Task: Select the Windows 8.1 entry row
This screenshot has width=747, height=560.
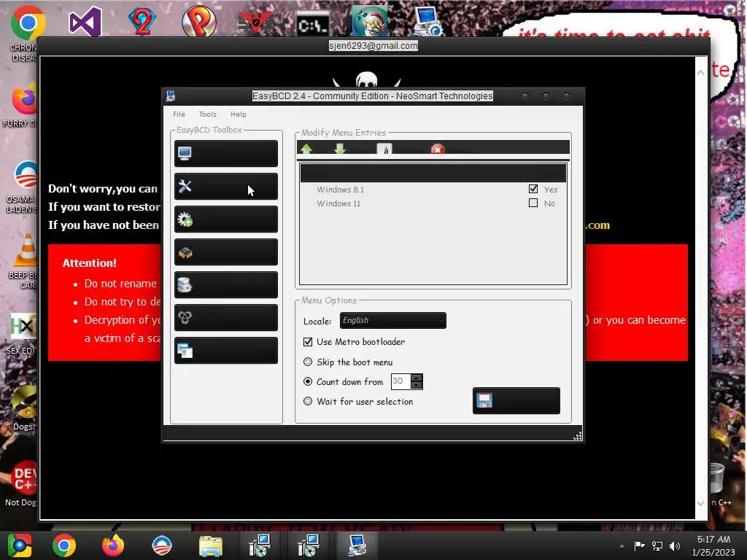Action: coord(433,190)
